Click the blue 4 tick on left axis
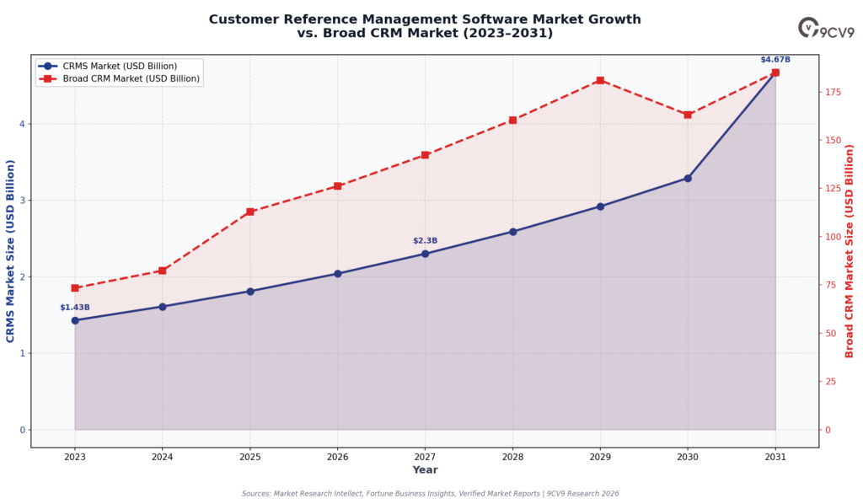This screenshot has width=863, height=504. pyautogui.click(x=23, y=124)
